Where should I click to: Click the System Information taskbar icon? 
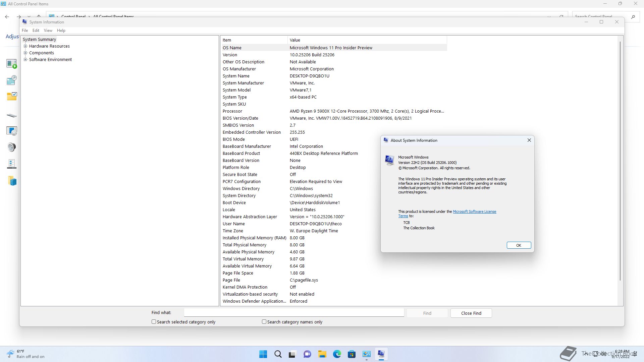[x=381, y=354]
